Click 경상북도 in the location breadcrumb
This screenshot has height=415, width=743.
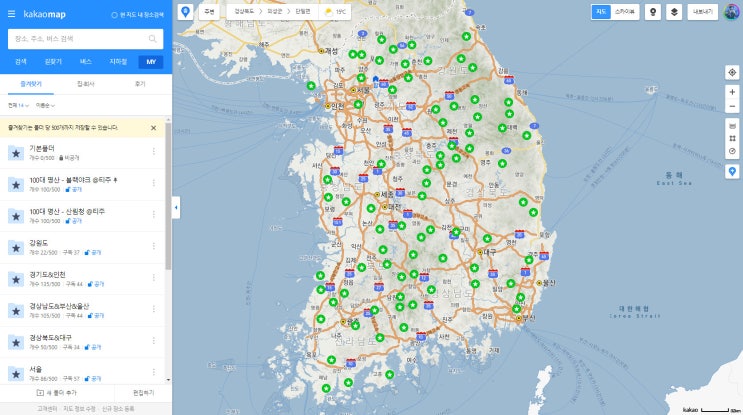click(244, 11)
